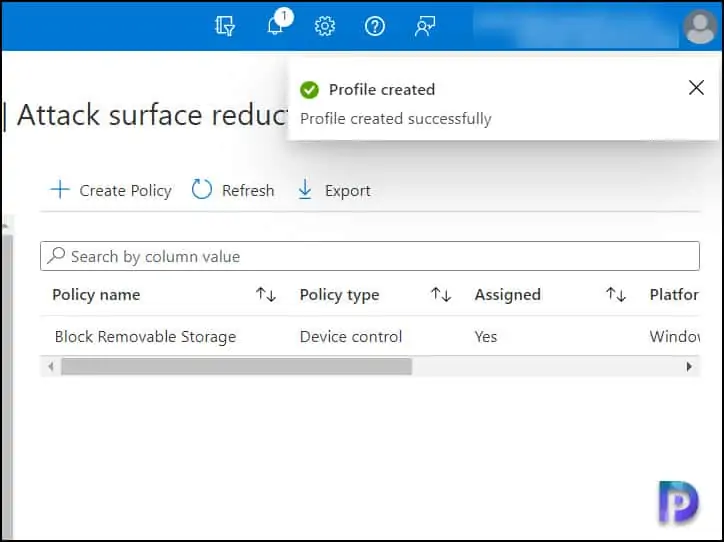The image size is (724, 542).
Task: Open the feedback person icon
Action: pos(424,26)
